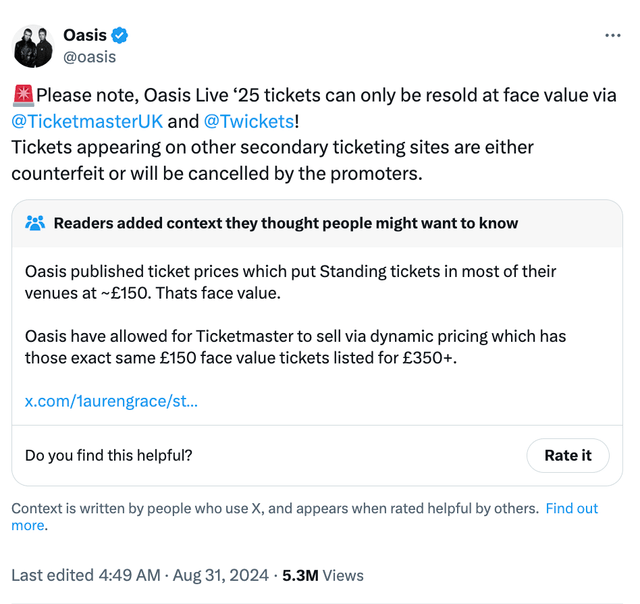The width and height of the screenshot is (640, 604).
Task: Open the tweet's more options ellipsis menu
Action: pyautogui.click(x=613, y=36)
